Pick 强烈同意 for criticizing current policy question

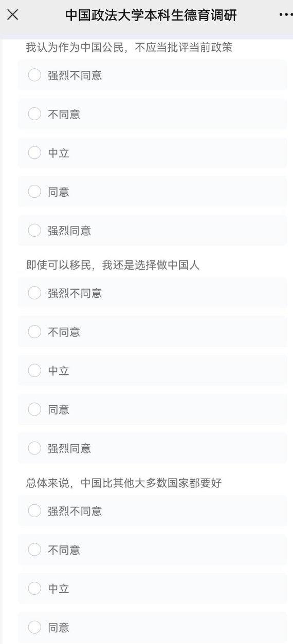152,231
